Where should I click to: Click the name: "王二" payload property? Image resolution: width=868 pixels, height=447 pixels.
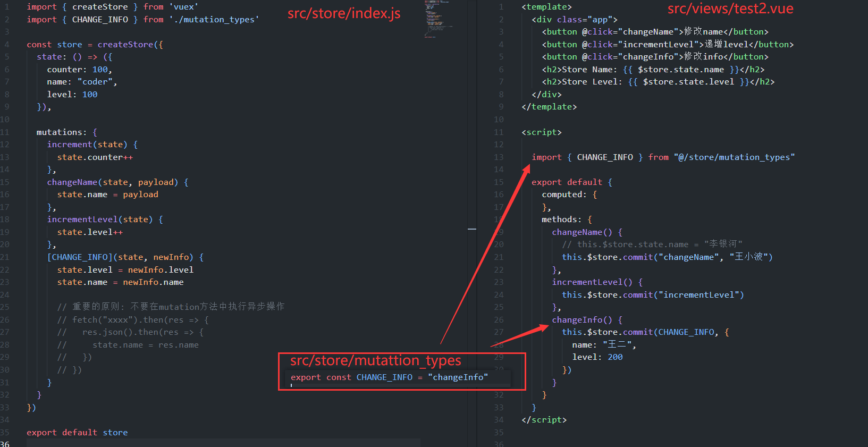[x=604, y=345]
